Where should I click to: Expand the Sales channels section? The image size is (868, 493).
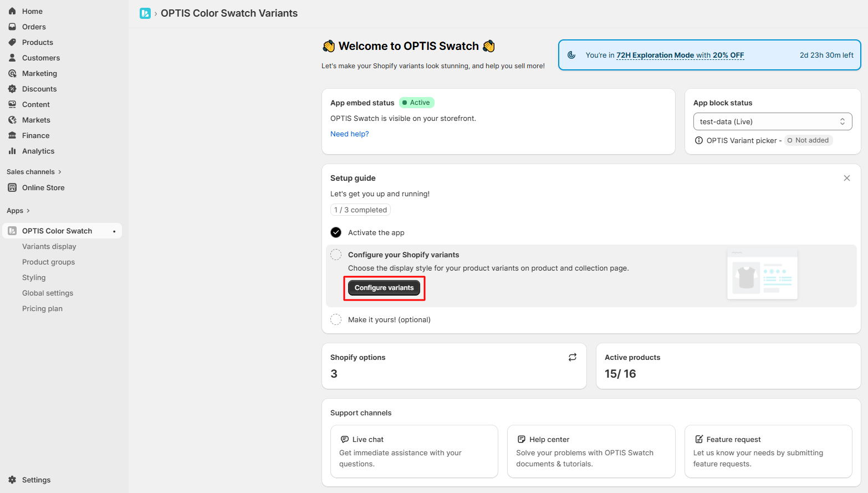pyautogui.click(x=34, y=172)
